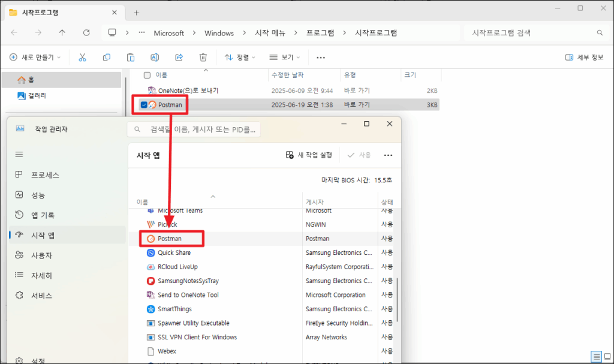Click the Webex file icon in list

coord(151,351)
